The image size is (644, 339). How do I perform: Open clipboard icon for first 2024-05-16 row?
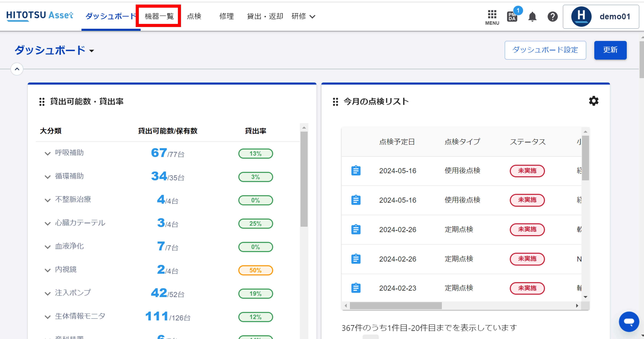(356, 171)
